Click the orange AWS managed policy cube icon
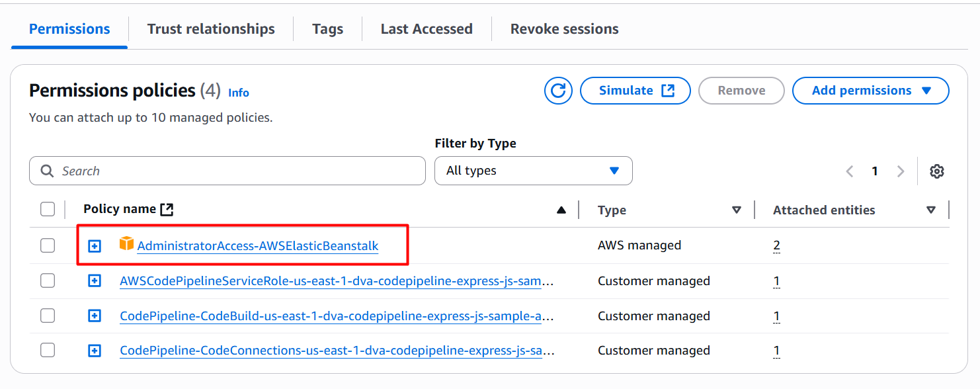Viewport: 980px width, 389px height. pos(126,244)
